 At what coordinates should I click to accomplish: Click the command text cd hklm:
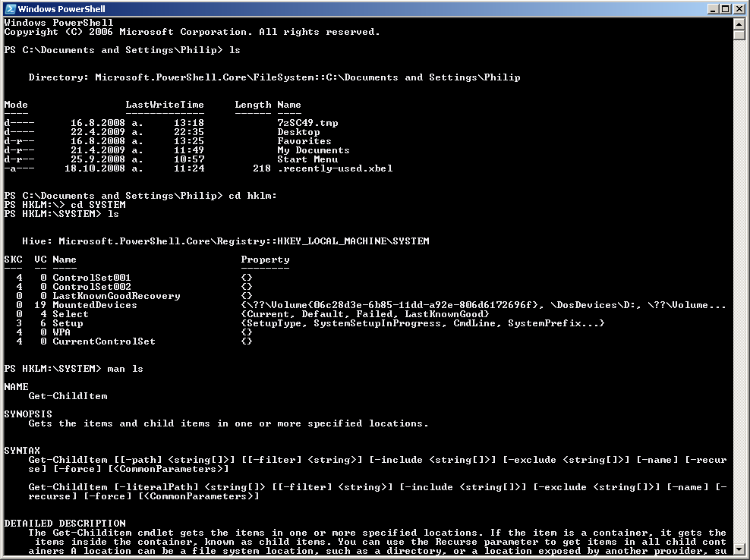tap(253, 196)
